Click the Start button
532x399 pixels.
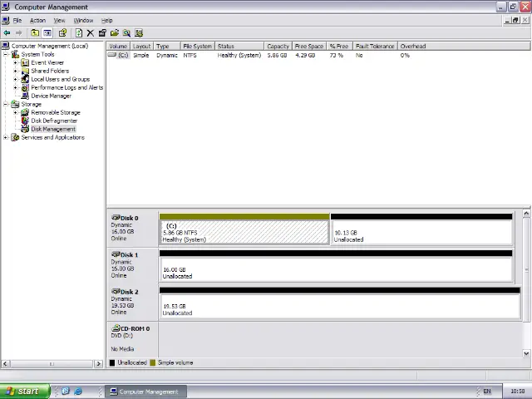click(x=22, y=391)
